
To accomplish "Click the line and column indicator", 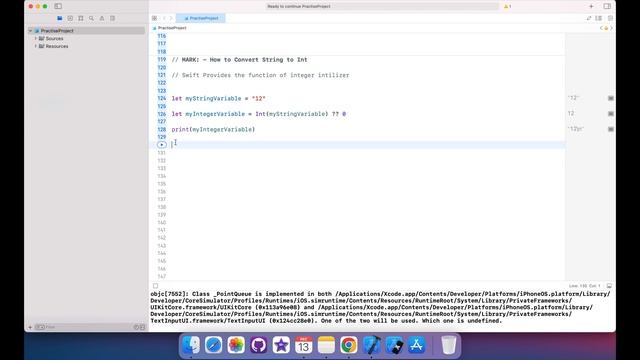I will pyautogui.click(x=585, y=286).
